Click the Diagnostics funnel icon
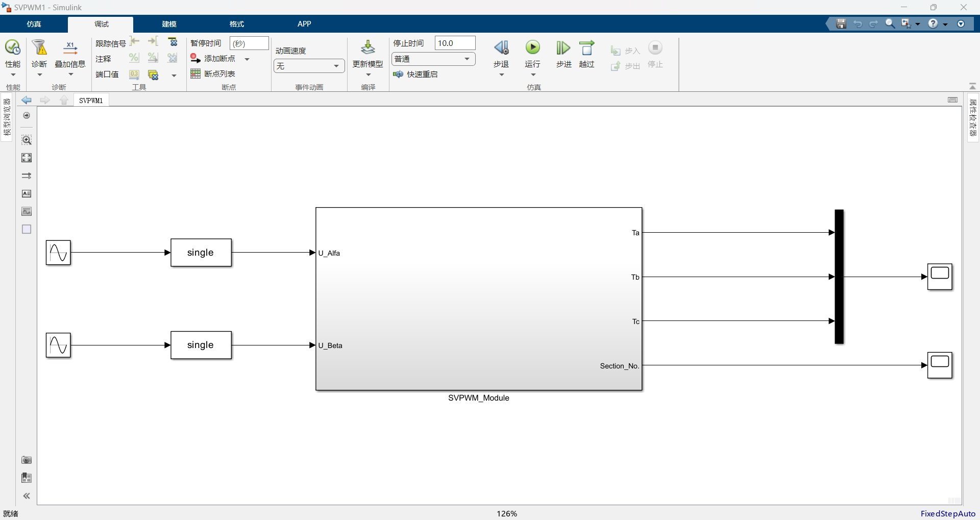The width and height of the screenshot is (980, 520). pos(39,48)
